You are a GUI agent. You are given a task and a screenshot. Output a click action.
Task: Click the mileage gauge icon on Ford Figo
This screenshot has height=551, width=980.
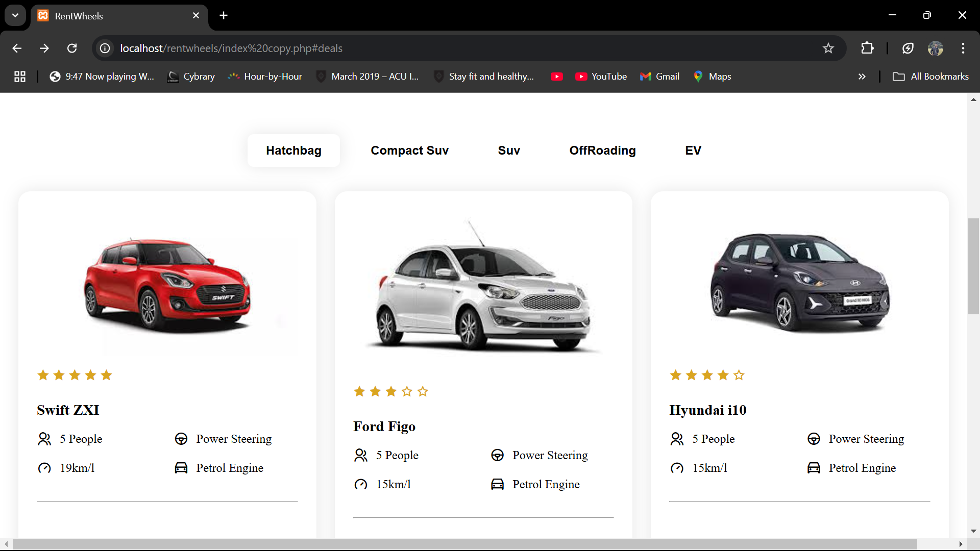point(361,484)
